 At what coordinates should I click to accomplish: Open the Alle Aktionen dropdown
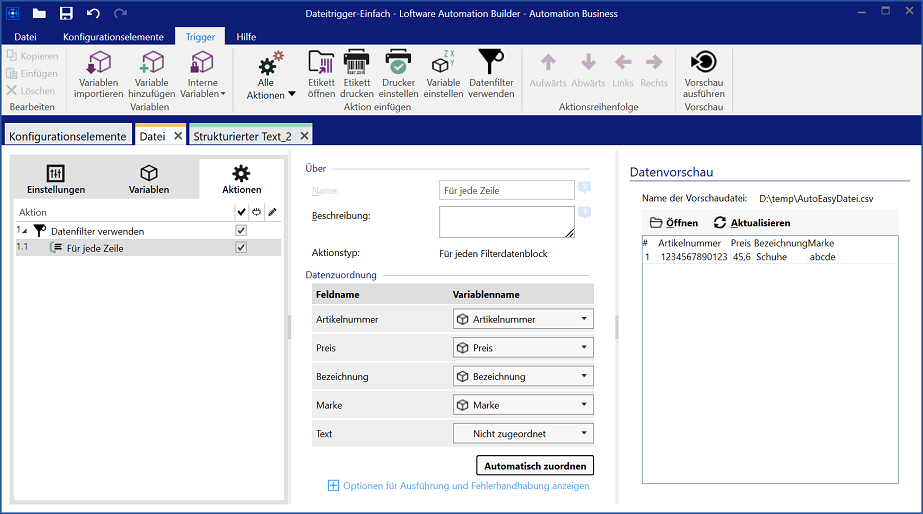tap(271, 77)
